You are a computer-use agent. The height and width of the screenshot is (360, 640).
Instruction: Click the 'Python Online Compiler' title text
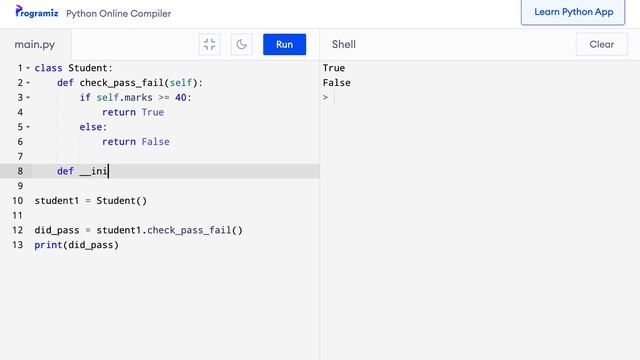coord(118,13)
